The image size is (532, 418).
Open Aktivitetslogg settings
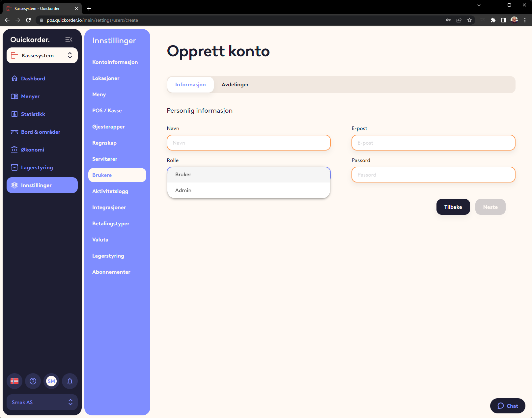(110, 191)
